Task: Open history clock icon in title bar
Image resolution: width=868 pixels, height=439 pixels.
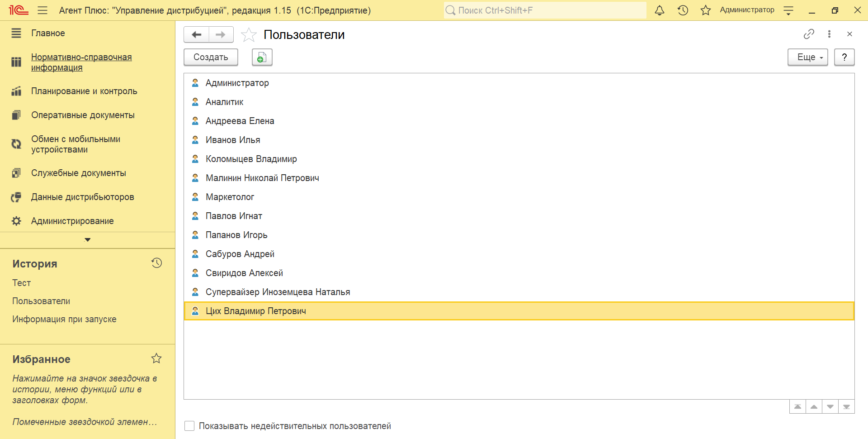Action: (683, 10)
